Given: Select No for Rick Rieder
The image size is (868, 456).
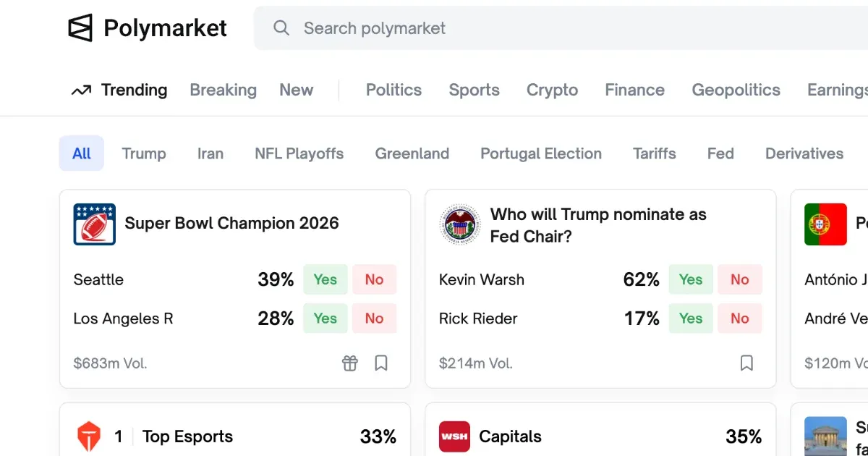Looking at the screenshot, I should click(739, 318).
